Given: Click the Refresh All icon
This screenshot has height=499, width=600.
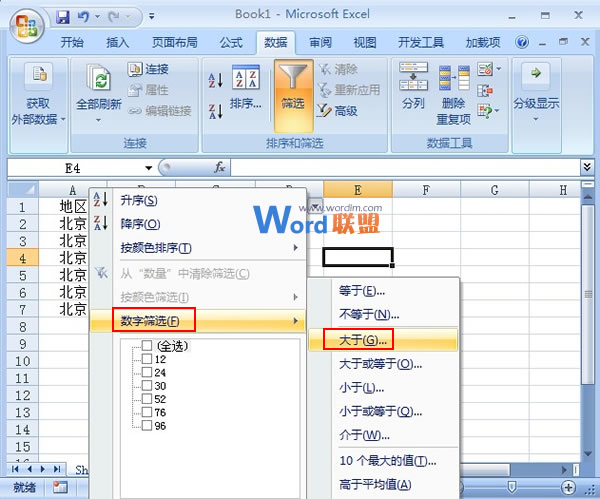Looking at the screenshot, I should point(99,77).
